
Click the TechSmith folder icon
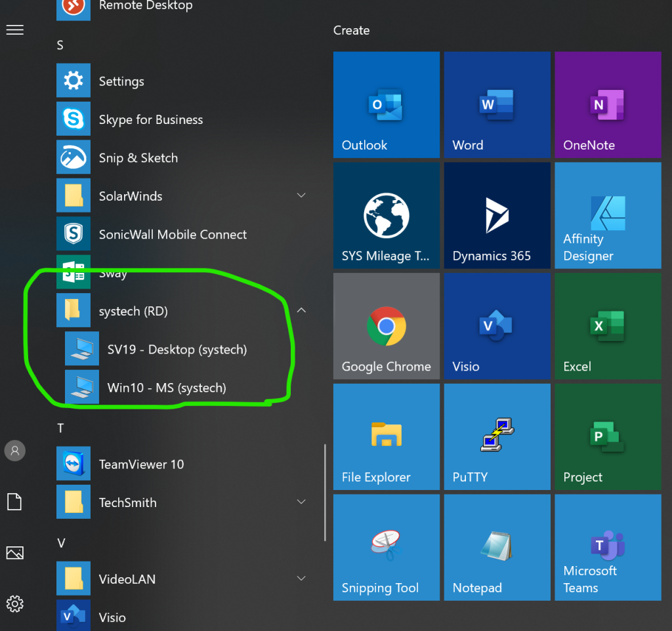(73, 502)
